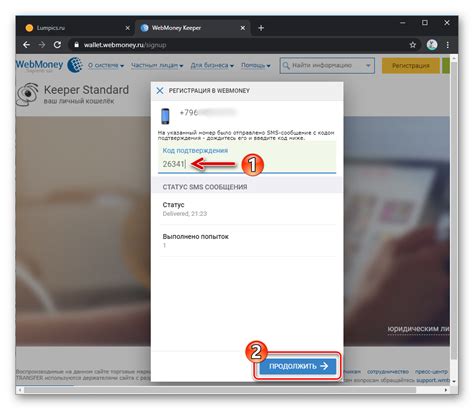The width and height of the screenshot is (474, 410).
Task: Open the Chrome profile avatar
Action: [432, 45]
